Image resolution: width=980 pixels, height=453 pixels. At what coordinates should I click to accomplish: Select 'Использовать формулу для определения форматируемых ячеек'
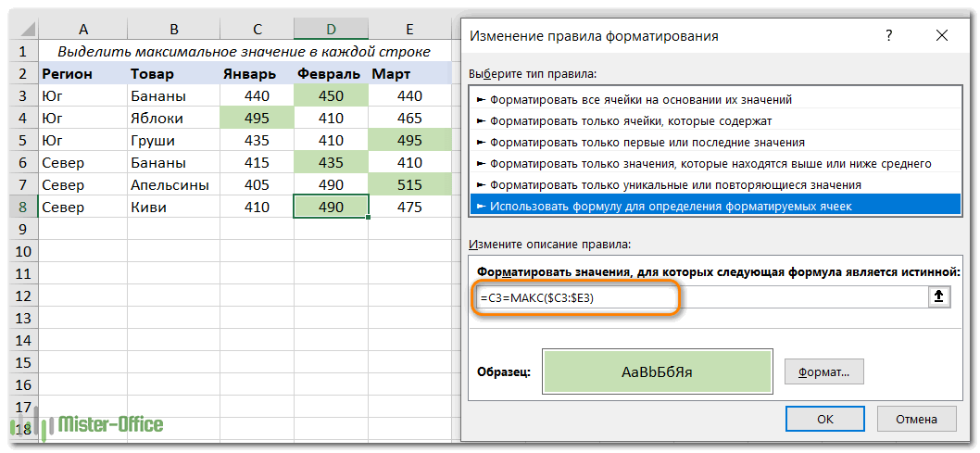[670, 206]
